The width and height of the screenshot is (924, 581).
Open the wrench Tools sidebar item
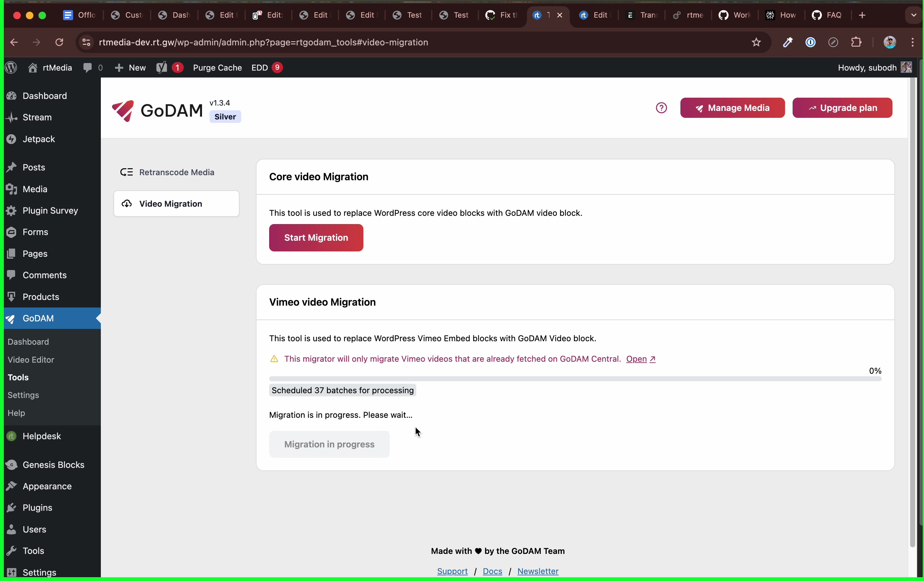pos(52,551)
